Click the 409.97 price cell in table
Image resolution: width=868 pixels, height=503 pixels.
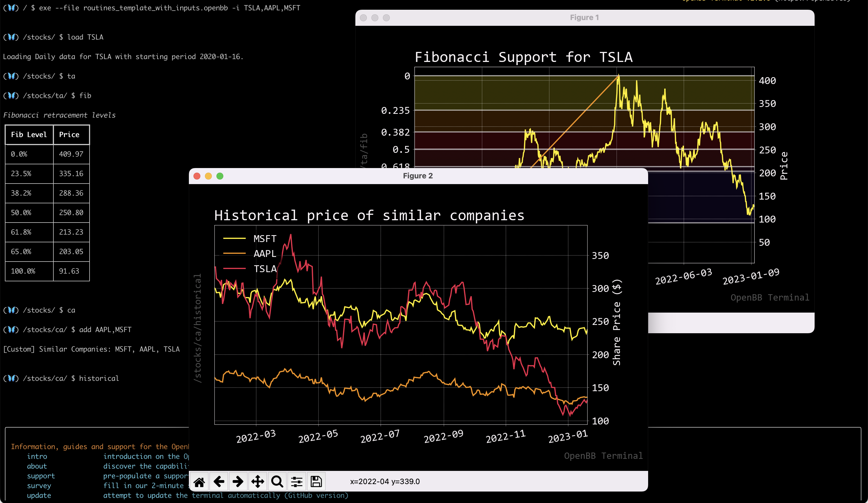71,154
